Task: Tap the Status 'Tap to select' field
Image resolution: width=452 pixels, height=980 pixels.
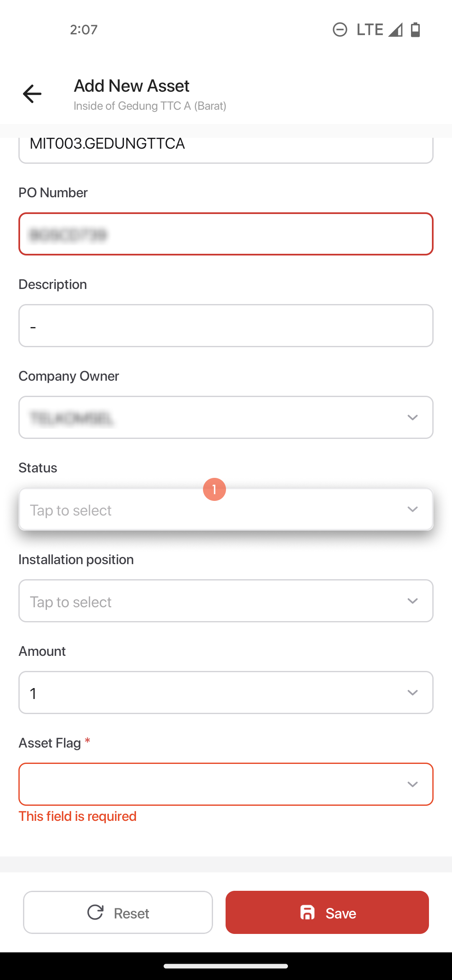Action: (226, 509)
